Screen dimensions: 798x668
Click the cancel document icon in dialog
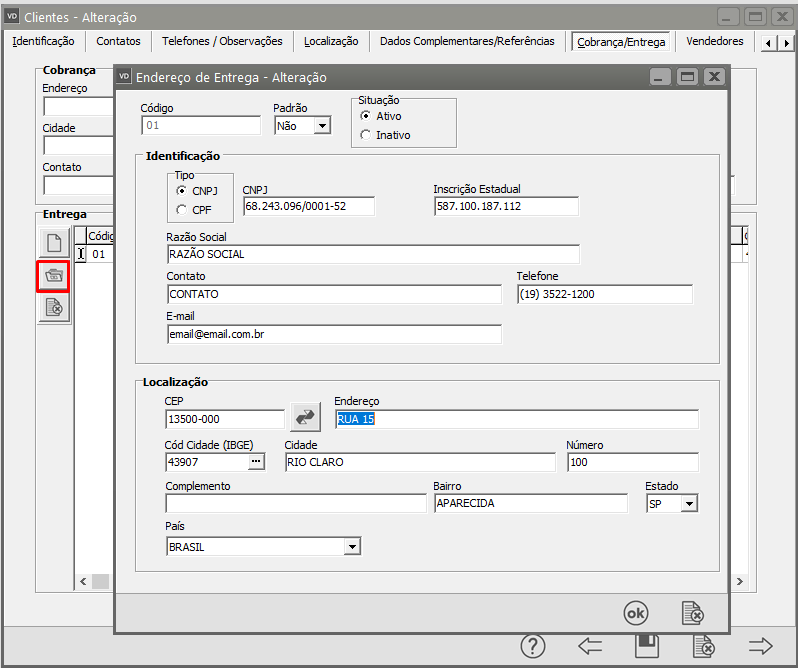click(x=692, y=612)
